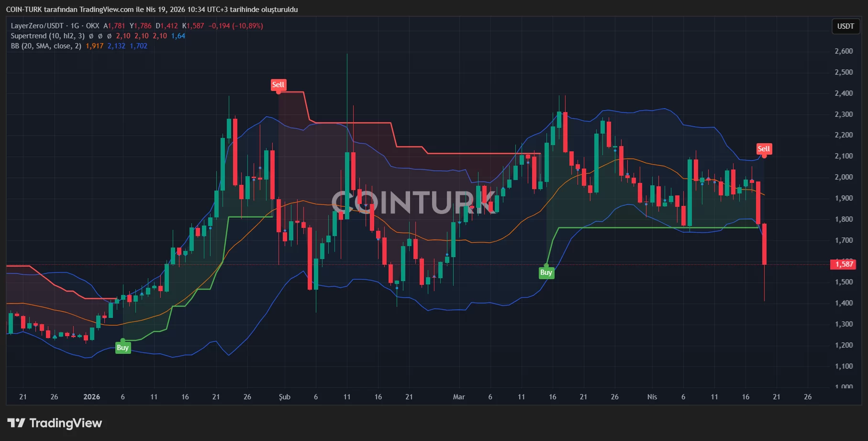Image resolution: width=868 pixels, height=441 pixels.
Task: Click the COINTURK watermark in chart center
Action: click(414, 202)
